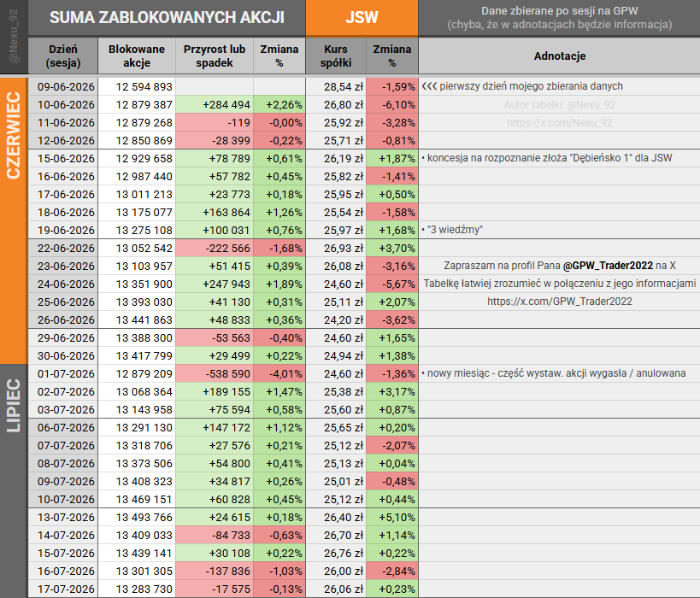
Task: Select date cell 09-06-2026
Action: [63, 86]
